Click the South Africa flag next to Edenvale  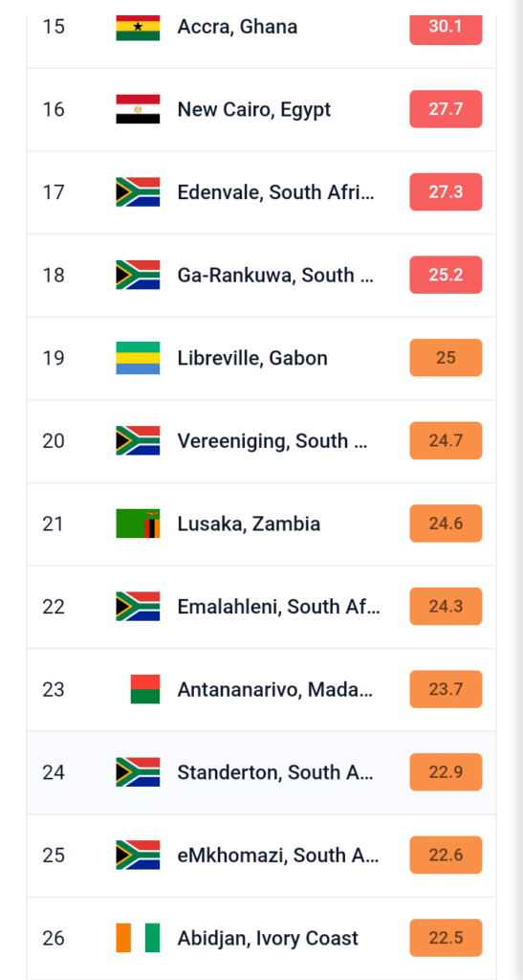(138, 191)
